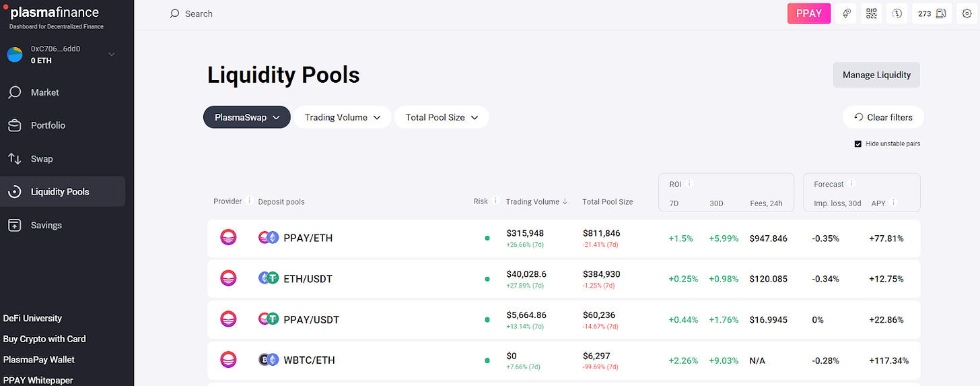Click info icon next to Forecast header
Viewport: 980px width, 386px height.
851,183
